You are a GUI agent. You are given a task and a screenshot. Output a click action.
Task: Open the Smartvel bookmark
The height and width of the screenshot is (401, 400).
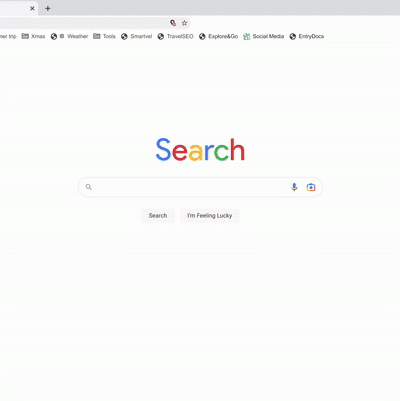tap(137, 36)
